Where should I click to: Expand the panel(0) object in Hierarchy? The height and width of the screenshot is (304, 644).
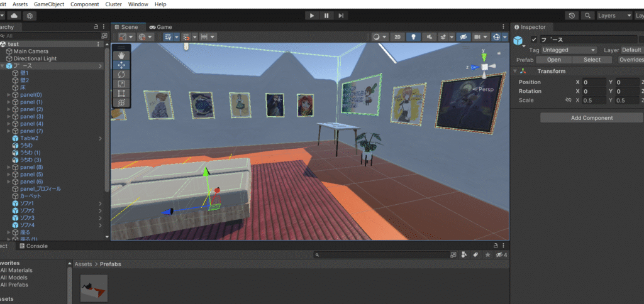coord(9,95)
